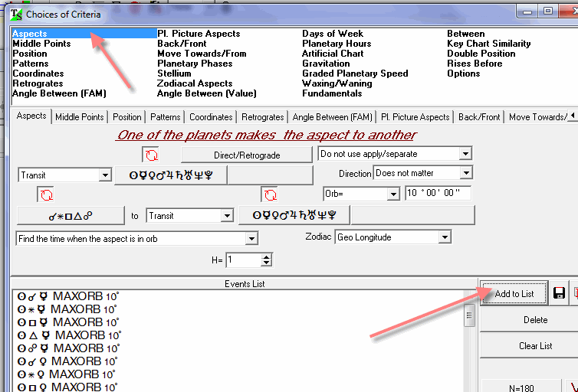
Task: Switch to the Middle Points tab
Action: pos(79,117)
